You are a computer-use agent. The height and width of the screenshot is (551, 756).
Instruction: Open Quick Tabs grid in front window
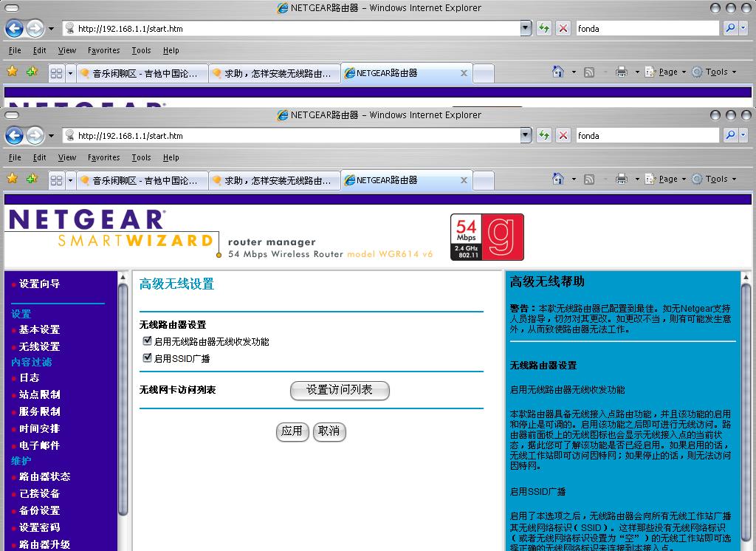click(x=56, y=179)
